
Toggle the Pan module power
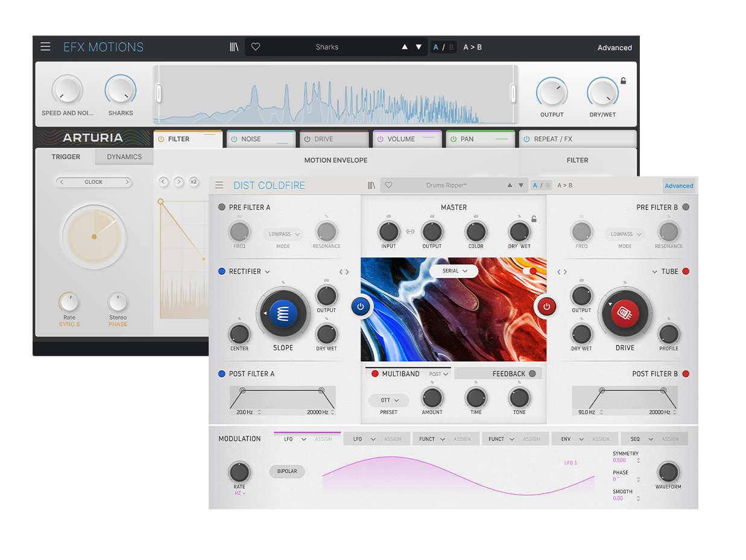pyautogui.click(x=454, y=139)
